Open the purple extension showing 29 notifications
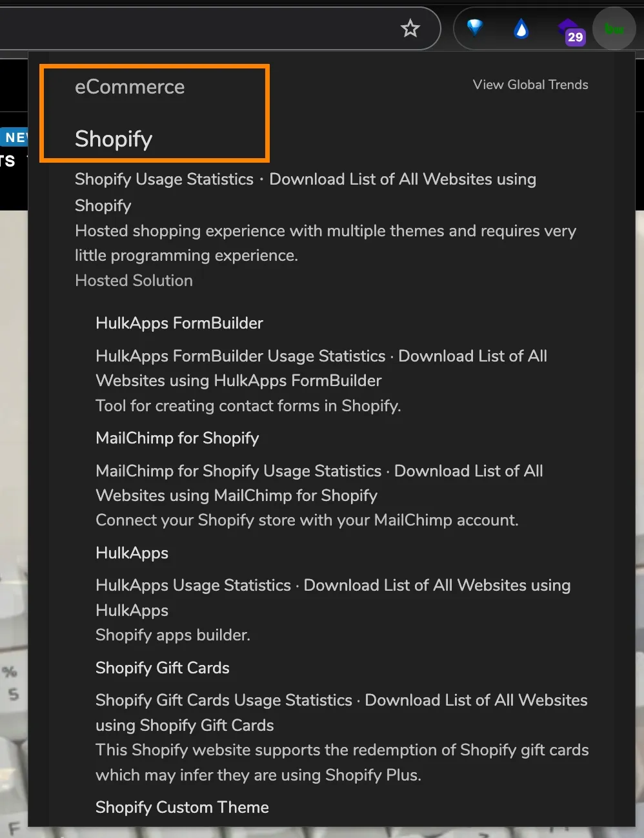This screenshot has width=644, height=838. 567,28
